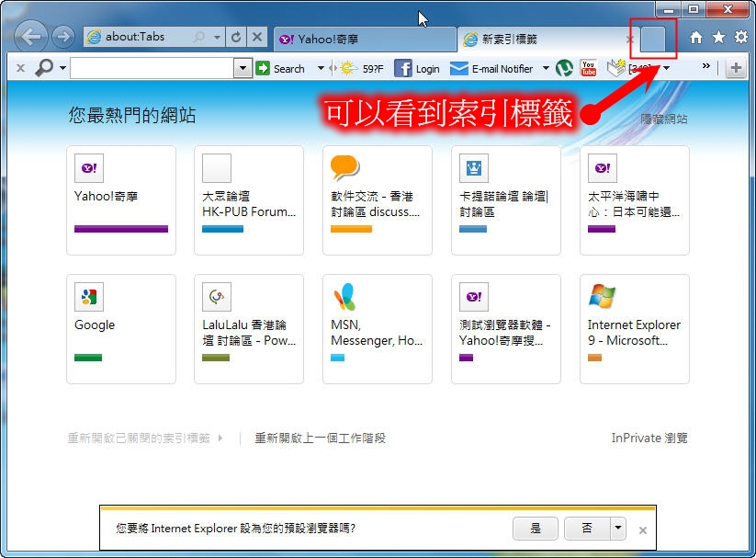Click the green Search arrow button
The width and height of the screenshot is (756, 558).
(263, 68)
